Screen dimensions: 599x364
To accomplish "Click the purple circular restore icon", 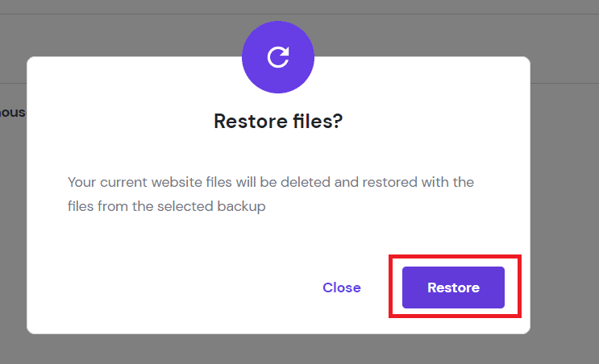I will click(277, 57).
